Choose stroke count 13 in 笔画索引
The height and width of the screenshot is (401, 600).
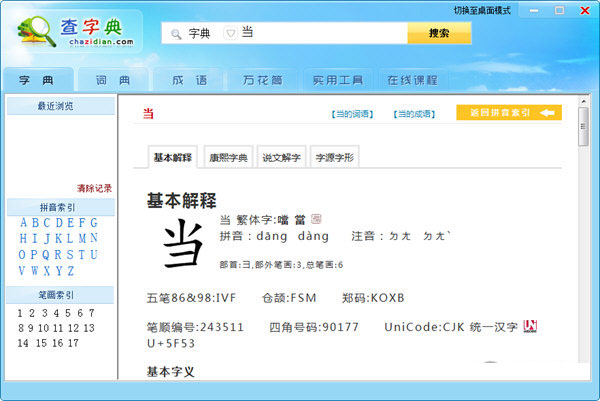89,328
